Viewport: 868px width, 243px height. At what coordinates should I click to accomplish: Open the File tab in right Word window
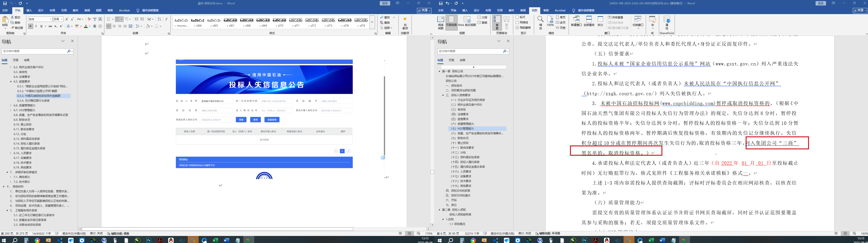[441, 10]
